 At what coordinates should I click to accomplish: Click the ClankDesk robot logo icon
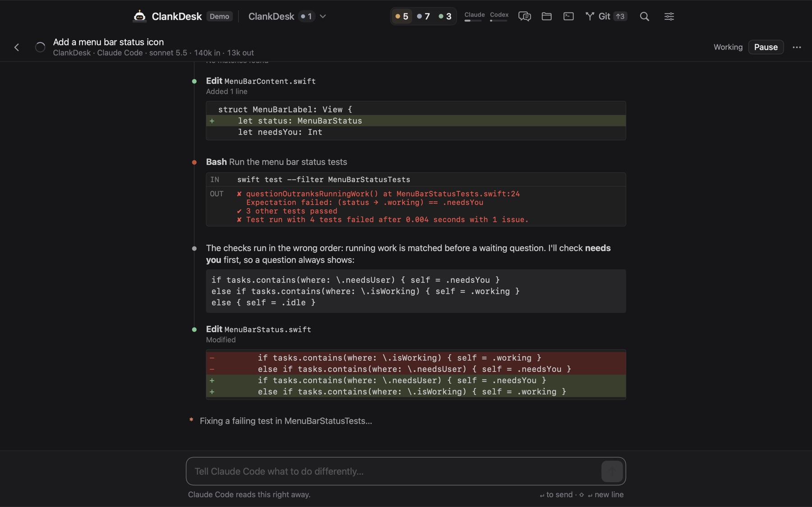pos(140,16)
